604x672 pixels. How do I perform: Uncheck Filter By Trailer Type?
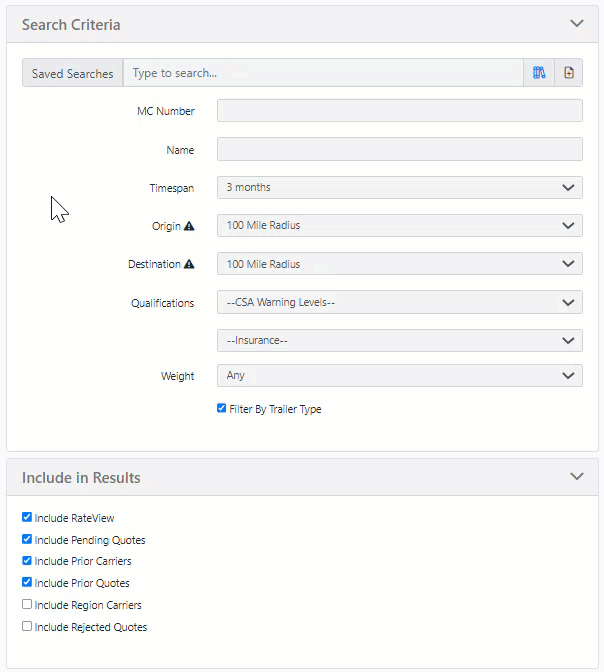[x=221, y=408]
